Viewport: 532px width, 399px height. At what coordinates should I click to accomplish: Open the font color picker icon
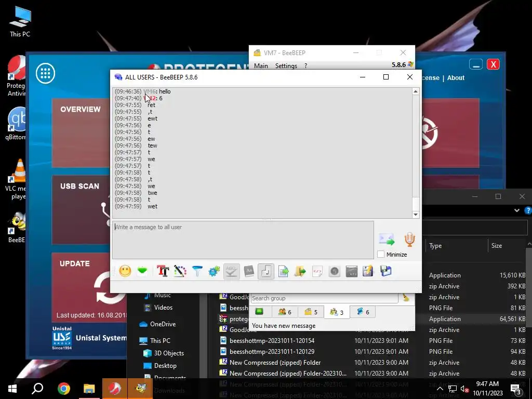point(180,271)
